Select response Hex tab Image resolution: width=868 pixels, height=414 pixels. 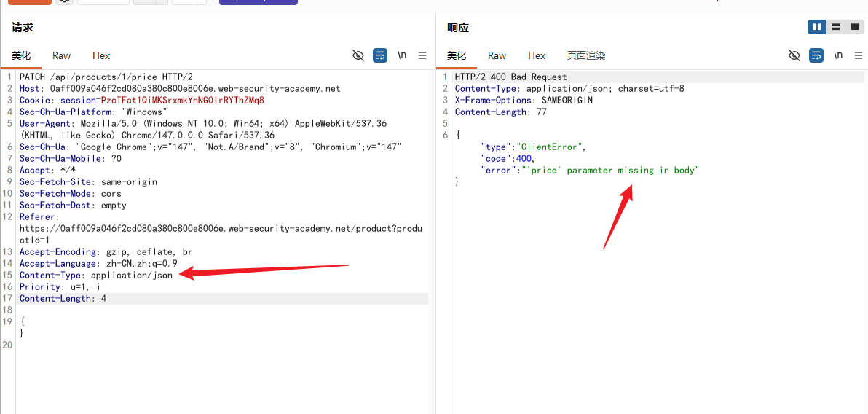pyautogui.click(x=537, y=55)
